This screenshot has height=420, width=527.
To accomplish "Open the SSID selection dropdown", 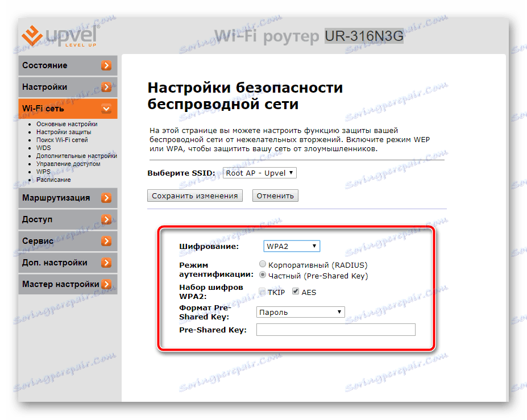I will tap(259, 173).
